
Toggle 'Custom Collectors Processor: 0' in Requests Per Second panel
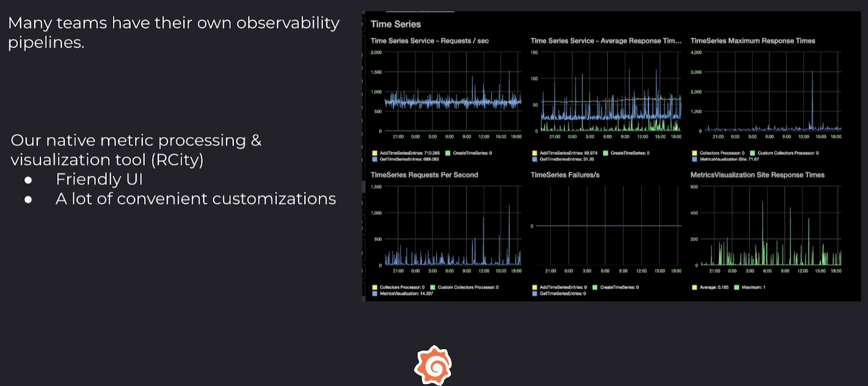pos(464,288)
